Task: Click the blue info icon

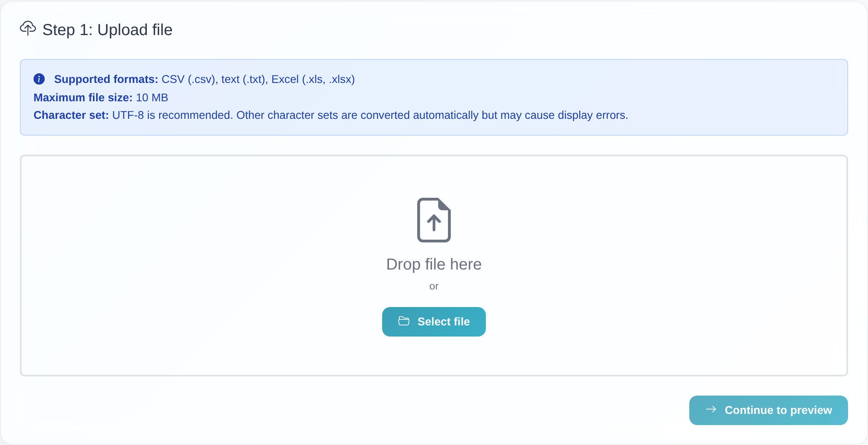Action: (39, 79)
